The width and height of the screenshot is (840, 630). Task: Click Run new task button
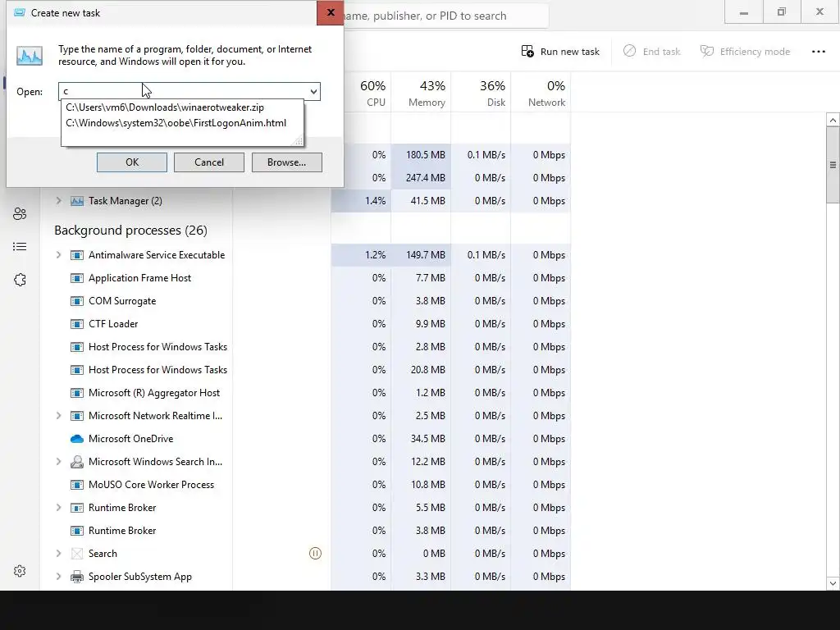click(x=559, y=52)
